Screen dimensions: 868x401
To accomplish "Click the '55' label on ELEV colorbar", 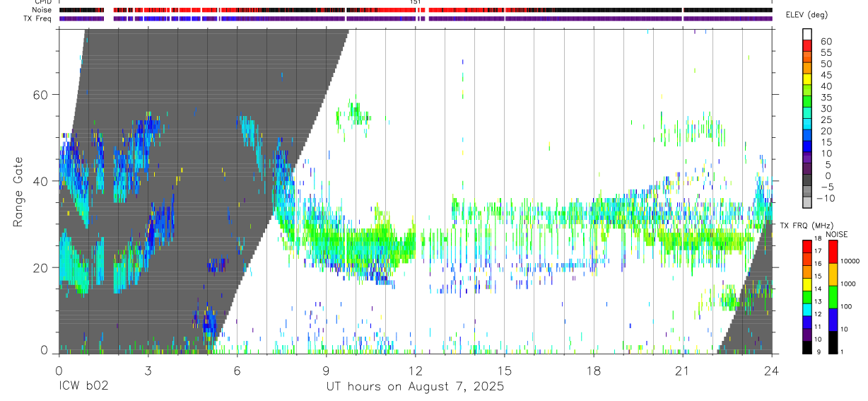I will 826,52.
